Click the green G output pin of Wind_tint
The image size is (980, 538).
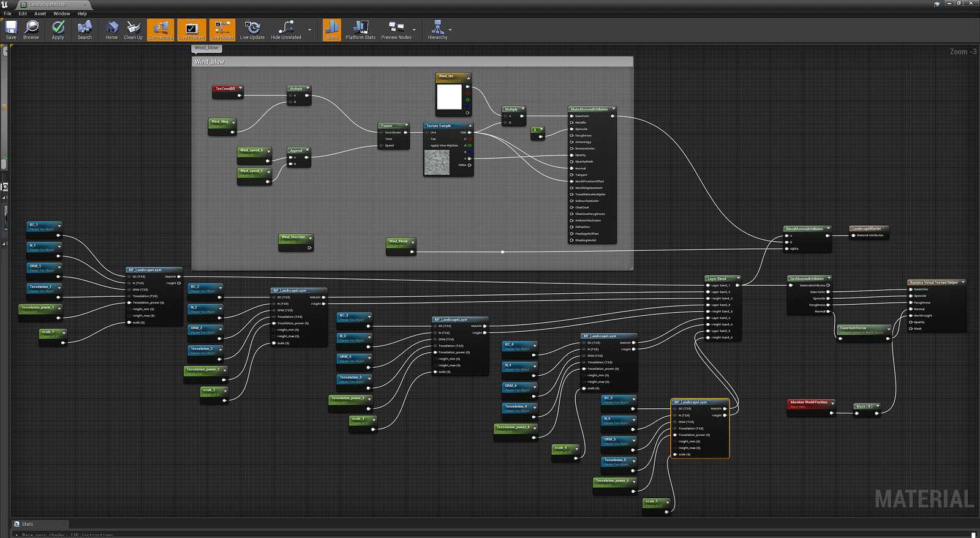pyautogui.click(x=468, y=100)
